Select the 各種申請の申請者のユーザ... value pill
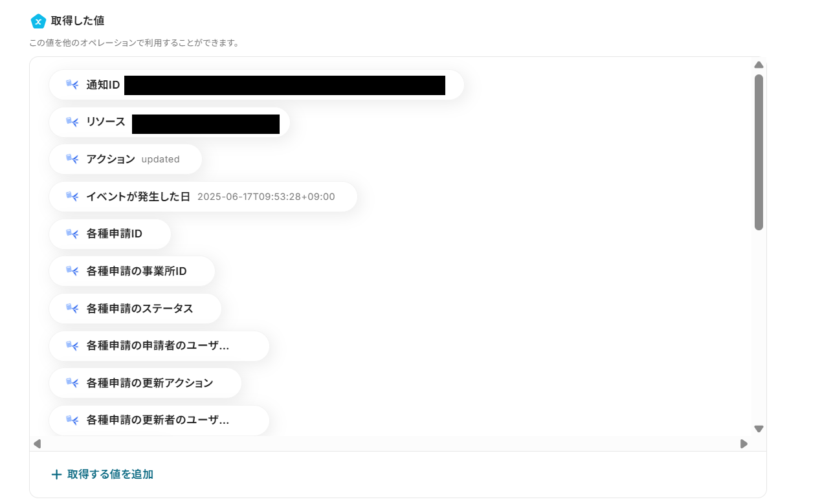 click(x=159, y=346)
